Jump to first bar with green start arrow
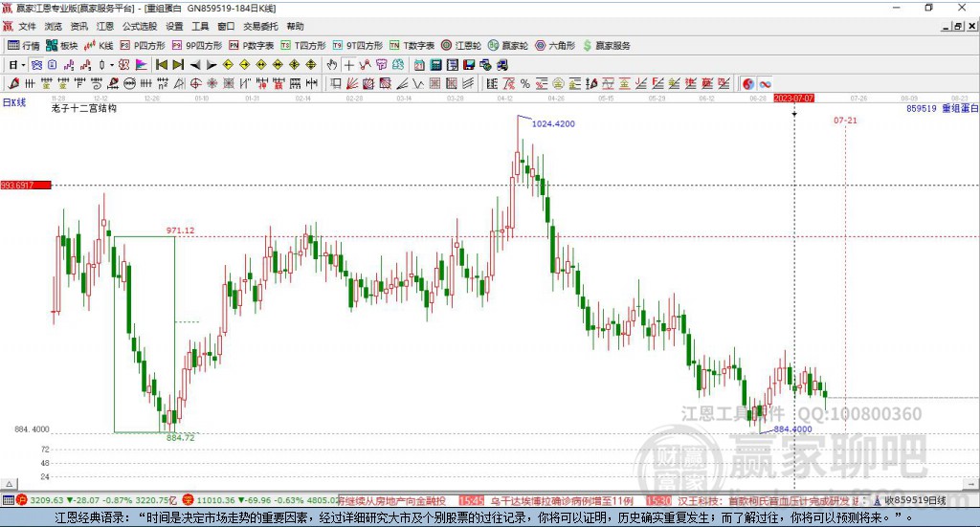980x527 pixels. pyautogui.click(x=161, y=65)
